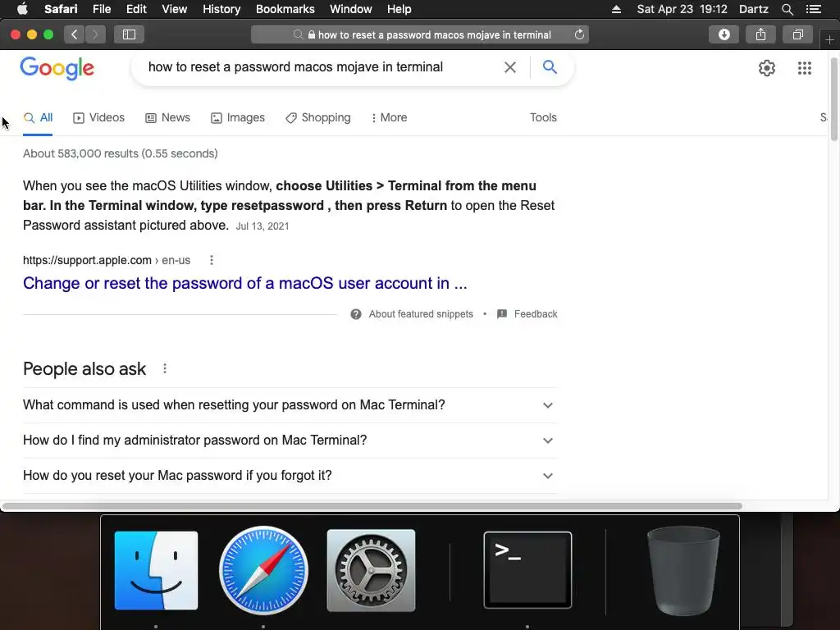The image size is (840, 630).
Task: Open the Help menu
Action: [399, 9]
